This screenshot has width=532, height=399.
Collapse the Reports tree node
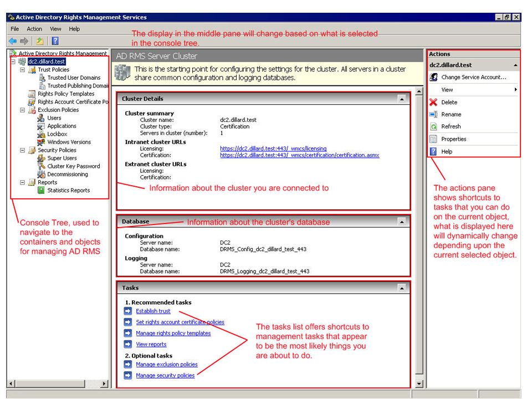click(x=22, y=182)
